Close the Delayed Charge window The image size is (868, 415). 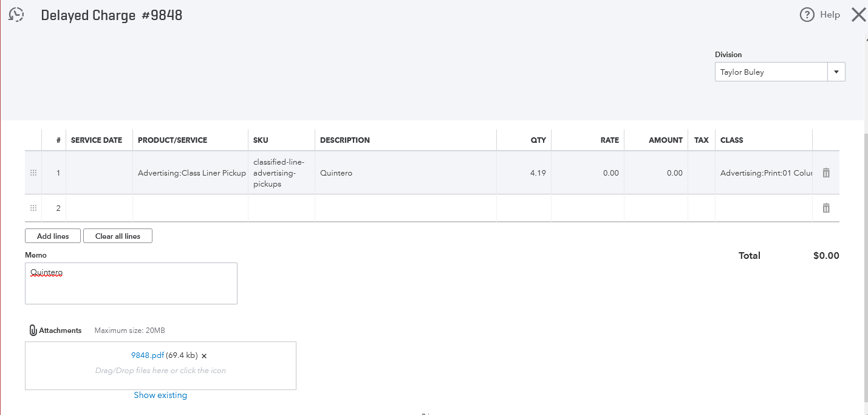(x=858, y=15)
